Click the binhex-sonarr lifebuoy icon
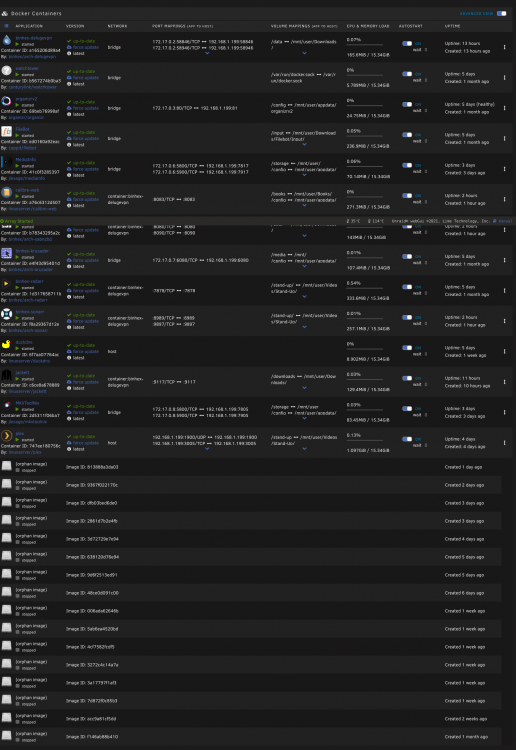516x750 pixels. 7,314
